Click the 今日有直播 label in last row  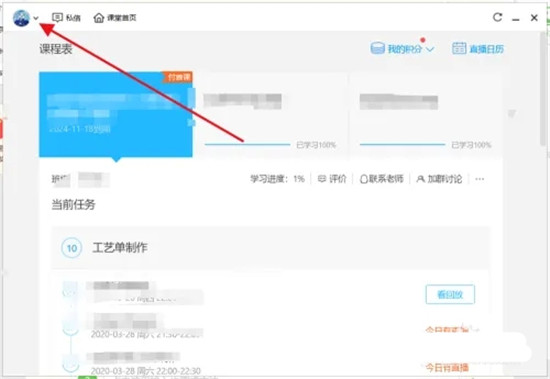(x=447, y=367)
